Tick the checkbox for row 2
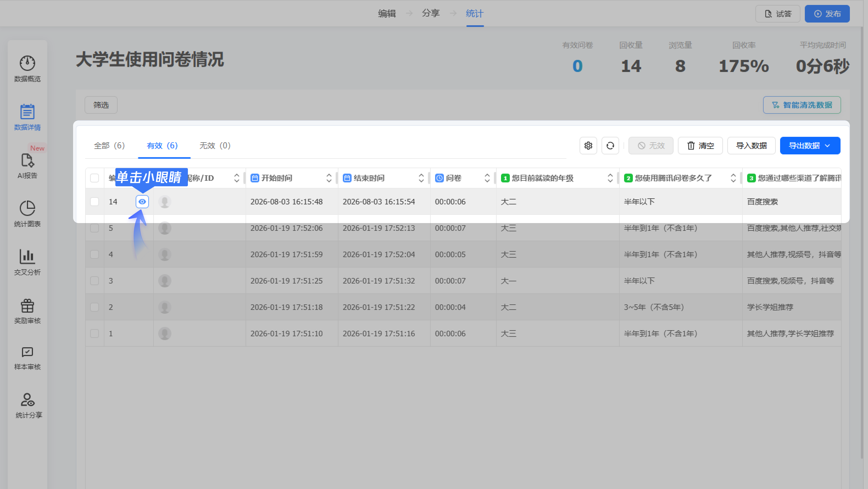The width and height of the screenshot is (868, 489). click(95, 307)
